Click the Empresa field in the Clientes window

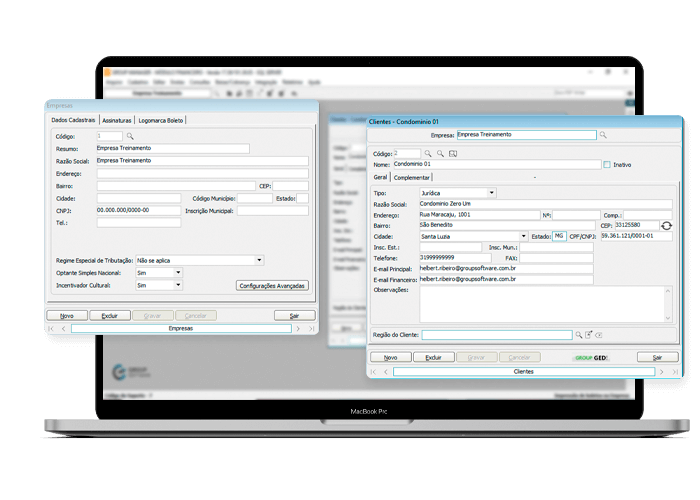coord(527,135)
